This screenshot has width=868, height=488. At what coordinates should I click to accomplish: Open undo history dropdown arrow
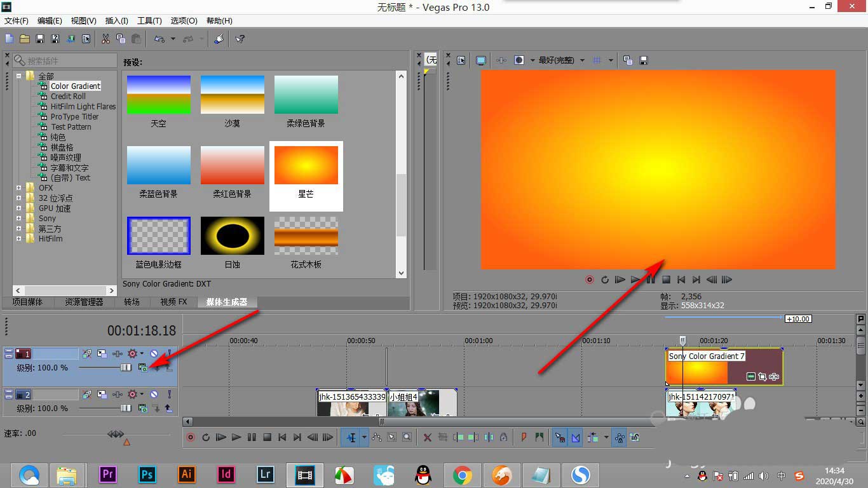173,39
